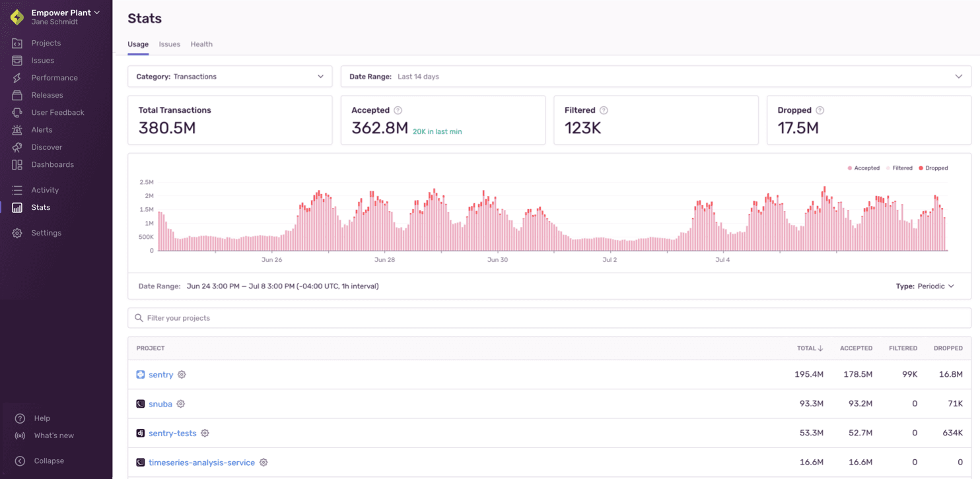Image resolution: width=980 pixels, height=479 pixels.
Task: Click the Activity list icon
Action: pos(17,190)
